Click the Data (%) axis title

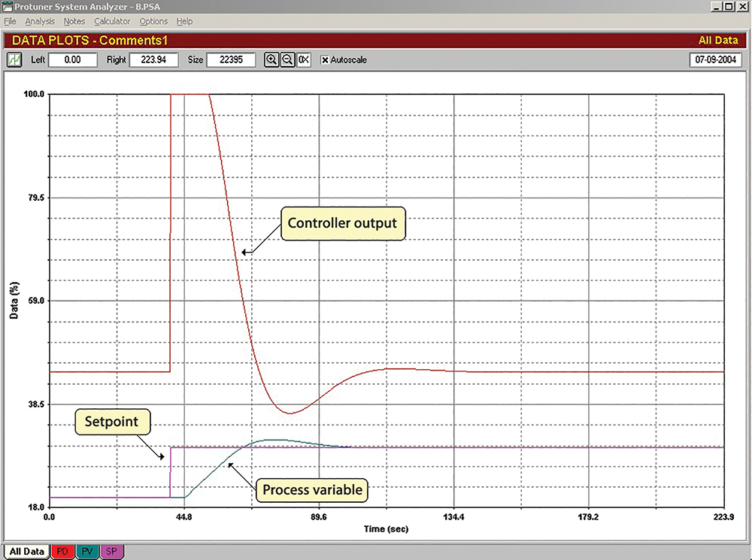point(14,301)
